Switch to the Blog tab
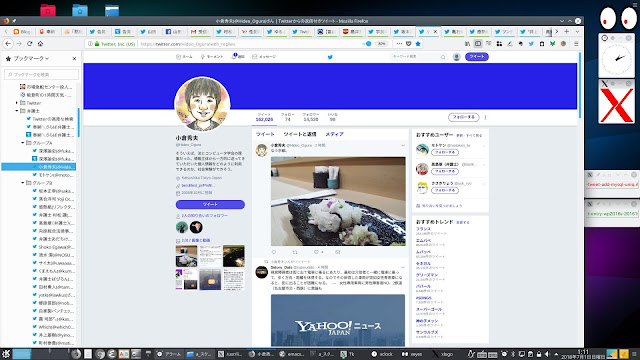This screenshot has width=640, height=360. point(22,31)
